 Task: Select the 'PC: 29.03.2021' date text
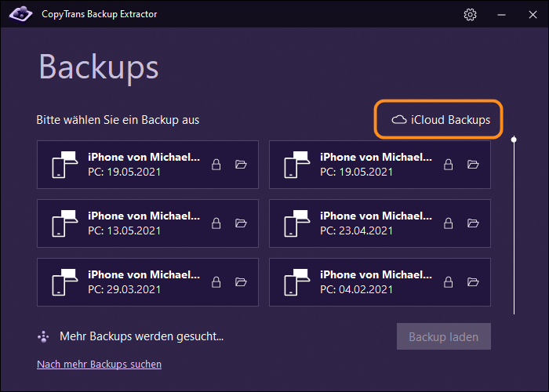click(124, 290)
